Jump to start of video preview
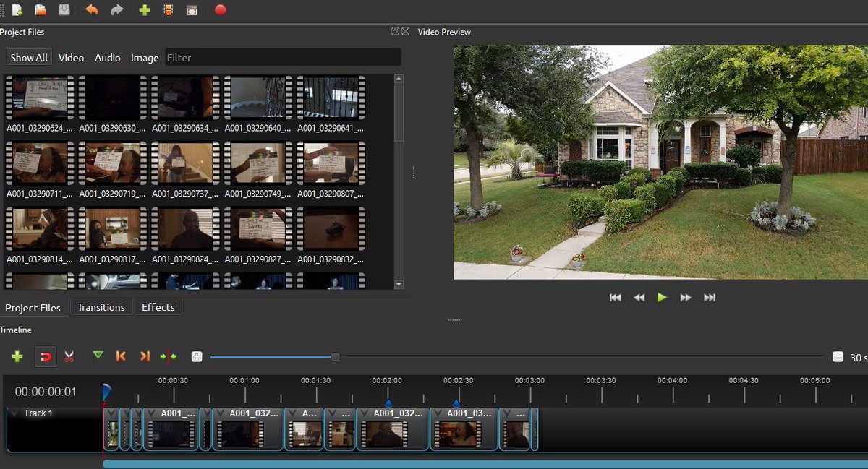 point(616,297)
